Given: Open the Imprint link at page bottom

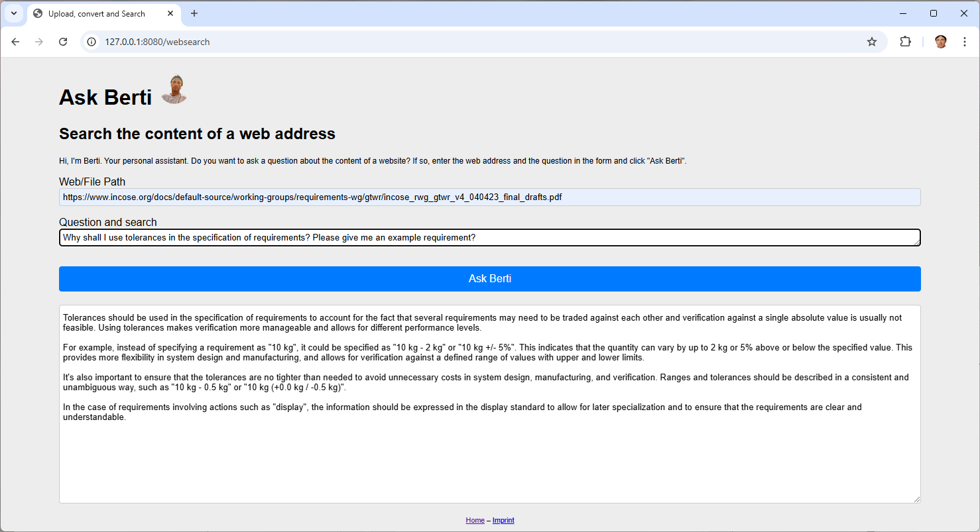Looking at the screenshot, I should coord(503,520).
